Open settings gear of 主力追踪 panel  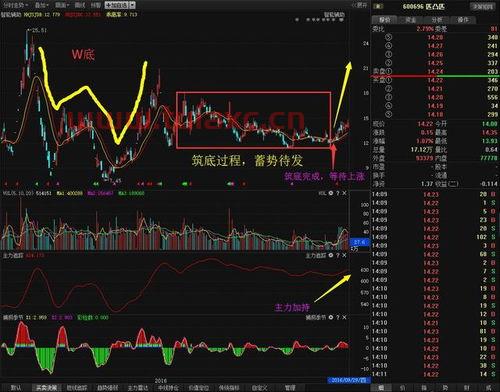[331, 255]
